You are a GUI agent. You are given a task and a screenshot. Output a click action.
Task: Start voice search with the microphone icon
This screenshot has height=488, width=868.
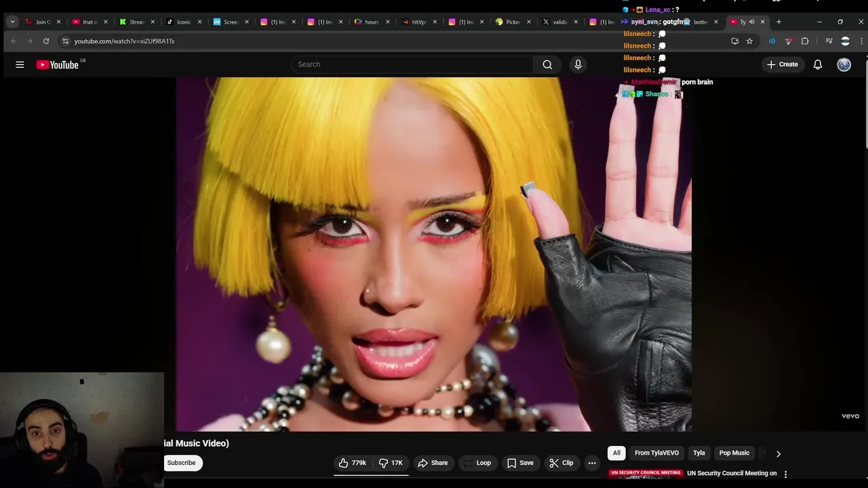click(578, 64)
